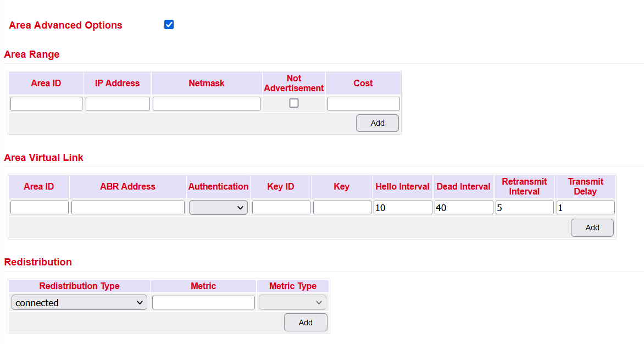Click the Key ID column header
Screen dimensions: 644x344
pyautogui.click(x=281, y=186)
